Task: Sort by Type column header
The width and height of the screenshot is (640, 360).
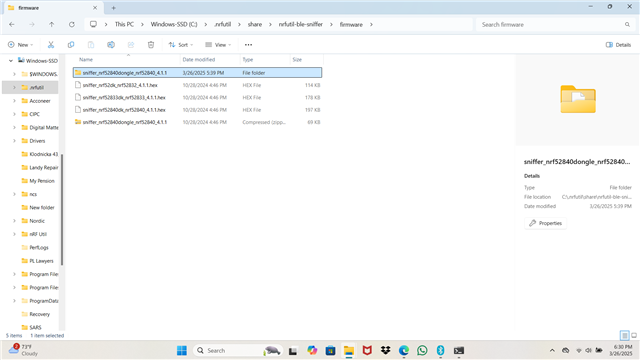Action: click(x=248, y=60)
